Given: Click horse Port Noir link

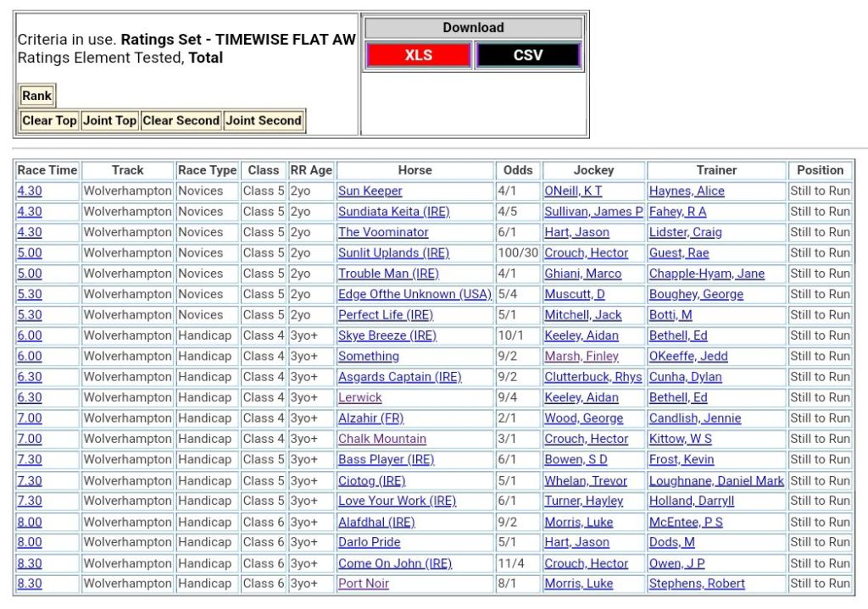Looking at the screenshot, I should 363,584.
